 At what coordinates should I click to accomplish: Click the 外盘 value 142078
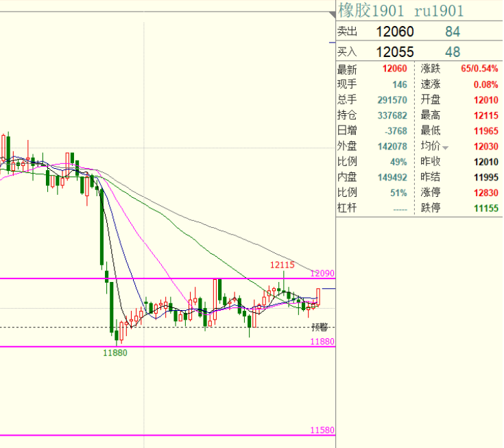click(x=392, y=146)
